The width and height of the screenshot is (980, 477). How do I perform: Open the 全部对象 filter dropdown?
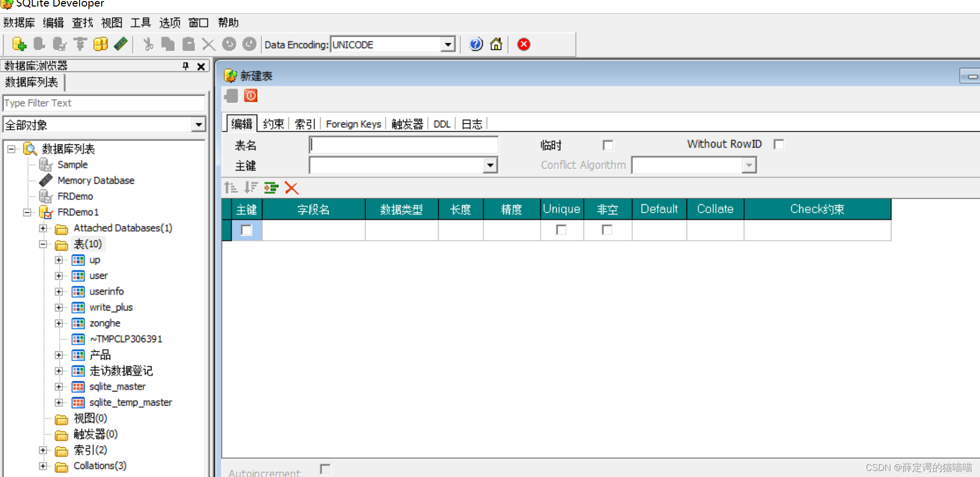199,125
